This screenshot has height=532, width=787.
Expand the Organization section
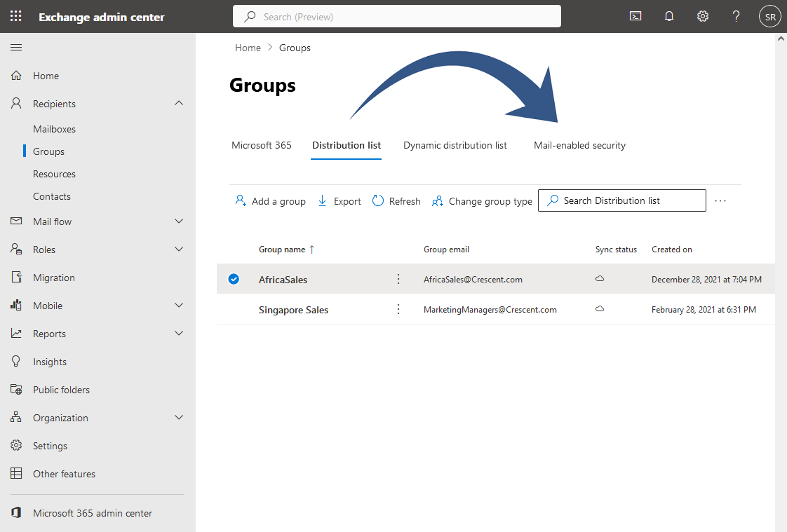pyautogui.click(x=179, y=417)
